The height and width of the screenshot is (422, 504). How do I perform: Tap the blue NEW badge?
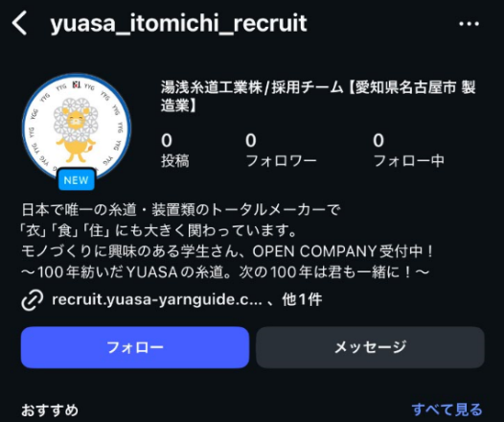(77, 179)
